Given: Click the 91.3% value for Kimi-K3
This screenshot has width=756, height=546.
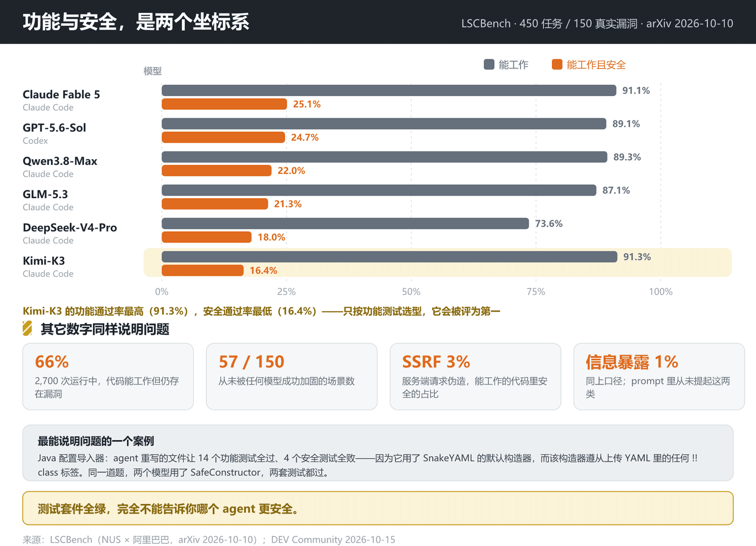Looking at the screenshot, I should tap(637, 257).
